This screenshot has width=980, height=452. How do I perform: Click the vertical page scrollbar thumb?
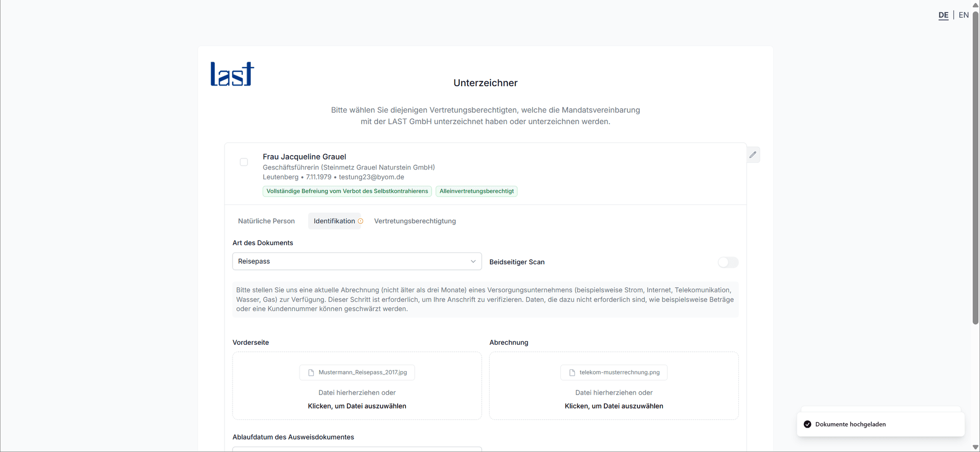pyautogui.click(x=975, y=168)
